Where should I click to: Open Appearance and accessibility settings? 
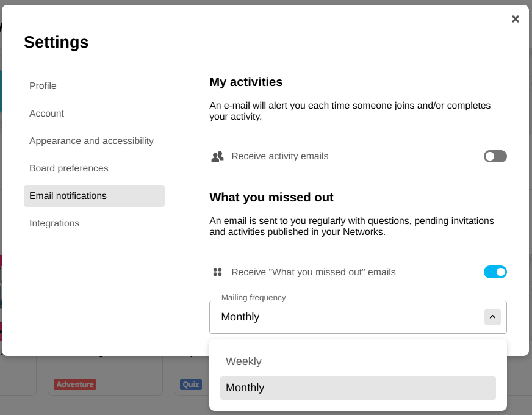point(92,141)
